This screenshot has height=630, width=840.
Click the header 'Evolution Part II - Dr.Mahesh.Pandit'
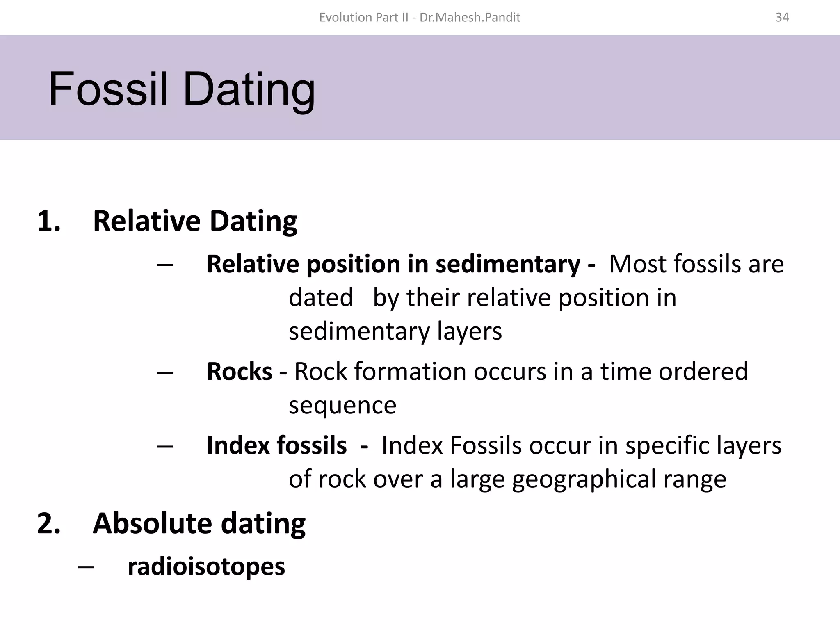click(420, 17)
